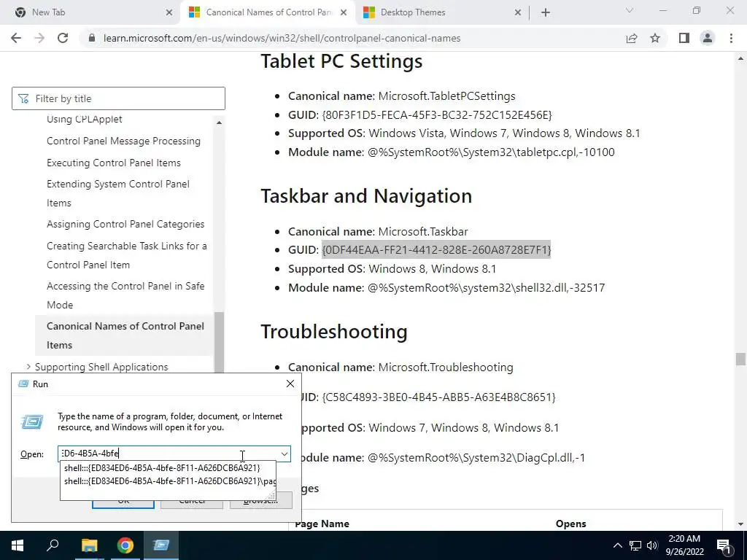Click the address bar URL
This screenshot has height=560, width=747.
[x=282, y=38]
